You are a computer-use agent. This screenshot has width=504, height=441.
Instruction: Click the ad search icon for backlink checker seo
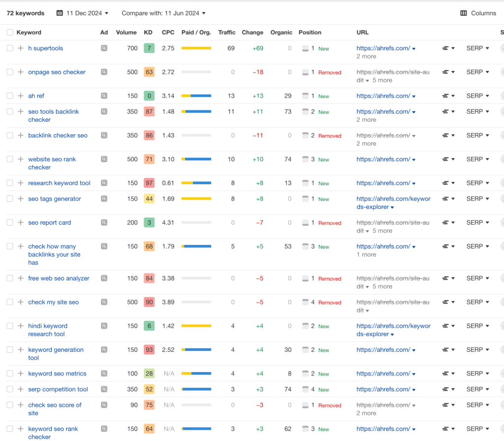pos(104,135)
